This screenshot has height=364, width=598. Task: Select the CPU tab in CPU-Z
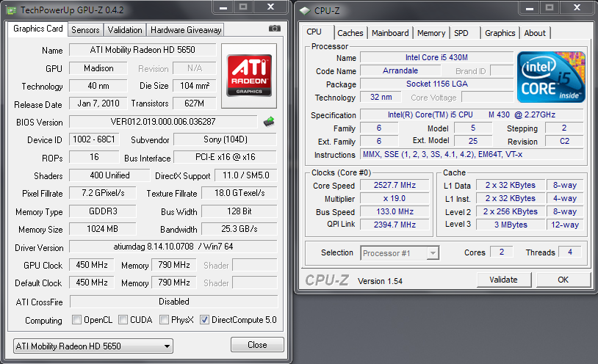coord(314,32)
